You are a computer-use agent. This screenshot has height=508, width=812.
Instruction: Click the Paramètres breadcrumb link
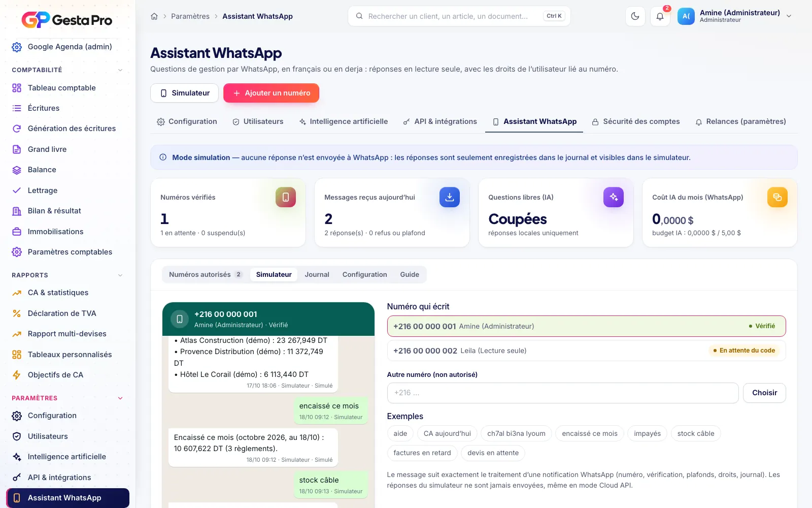tap(190, 16)
